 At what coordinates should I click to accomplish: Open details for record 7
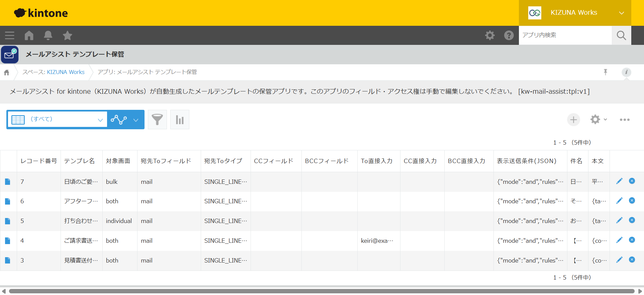point(8,181)
